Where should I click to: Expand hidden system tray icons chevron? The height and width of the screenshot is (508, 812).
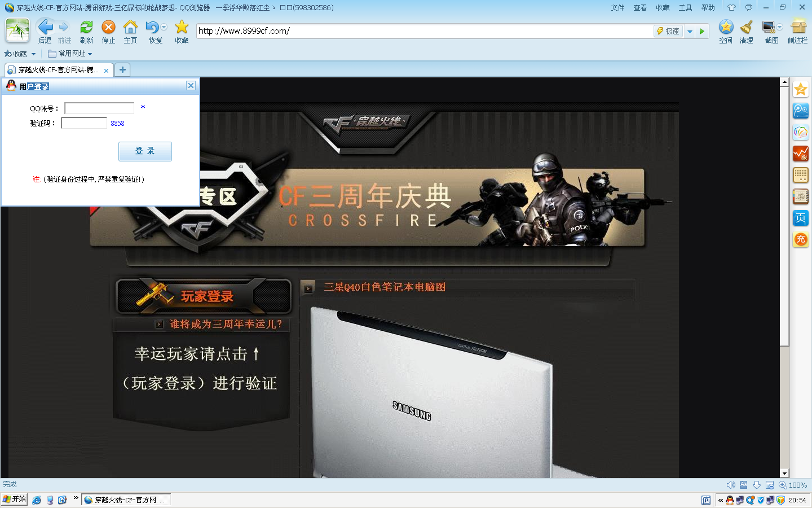(721, 500)
